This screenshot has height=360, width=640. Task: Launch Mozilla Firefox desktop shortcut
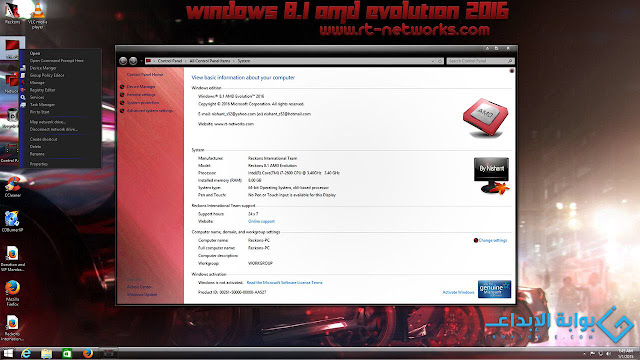click(13, 293)
